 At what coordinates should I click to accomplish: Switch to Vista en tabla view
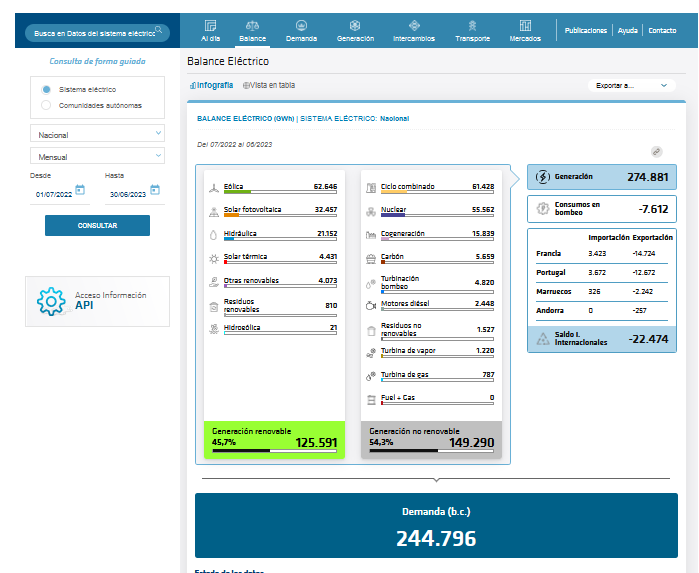pos(269,85)
